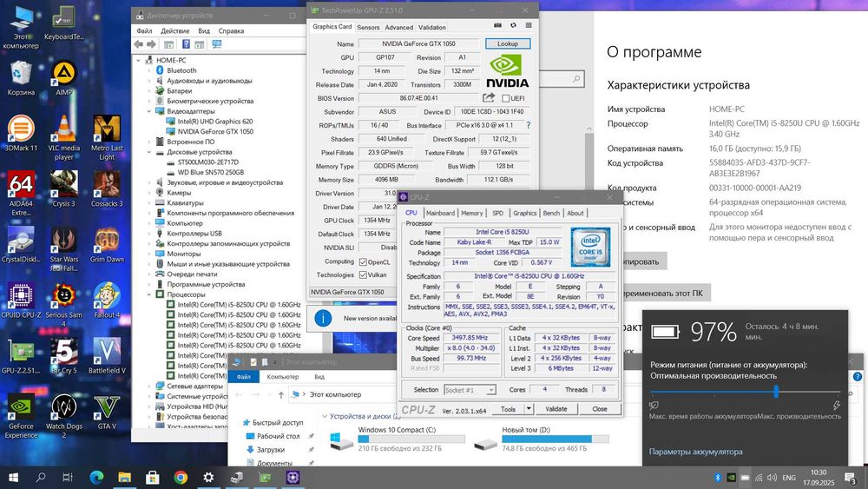Click the battery icon in the system tray
This screenshot has width=868, height=489.
(745, 478)
